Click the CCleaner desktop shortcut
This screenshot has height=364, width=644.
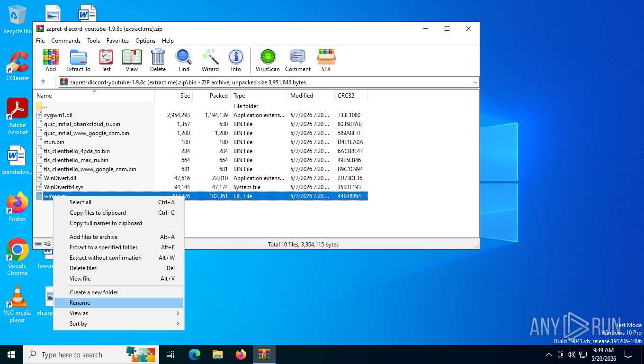(x=18, y=66)
